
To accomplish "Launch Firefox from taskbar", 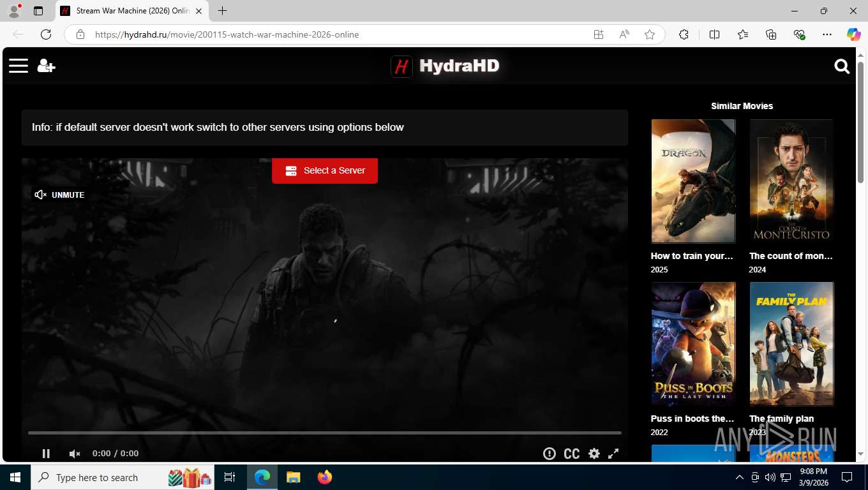I will [x=325, y=477].
